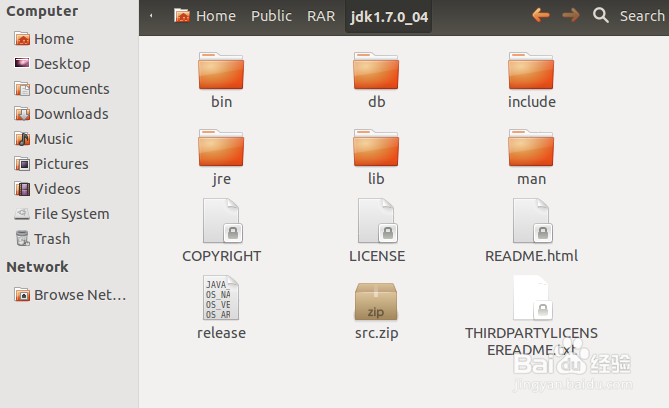Viewport: 669px width, 408px height.
Task: Go back with the left arrow
Action: tap(541, 16)
